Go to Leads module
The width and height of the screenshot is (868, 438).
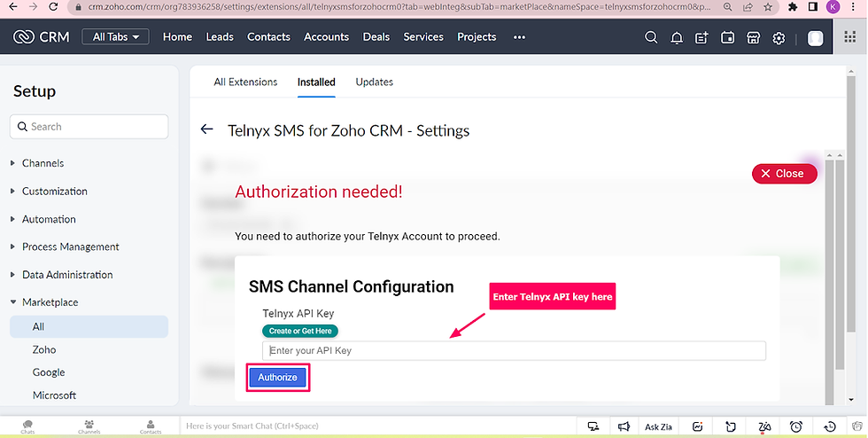[220, 36]
